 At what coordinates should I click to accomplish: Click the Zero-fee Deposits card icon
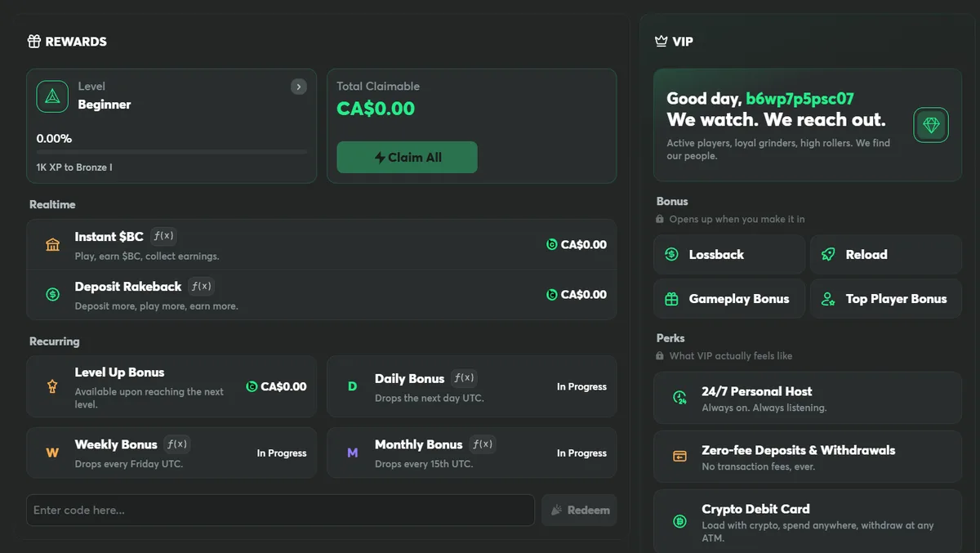pos(679,457)
